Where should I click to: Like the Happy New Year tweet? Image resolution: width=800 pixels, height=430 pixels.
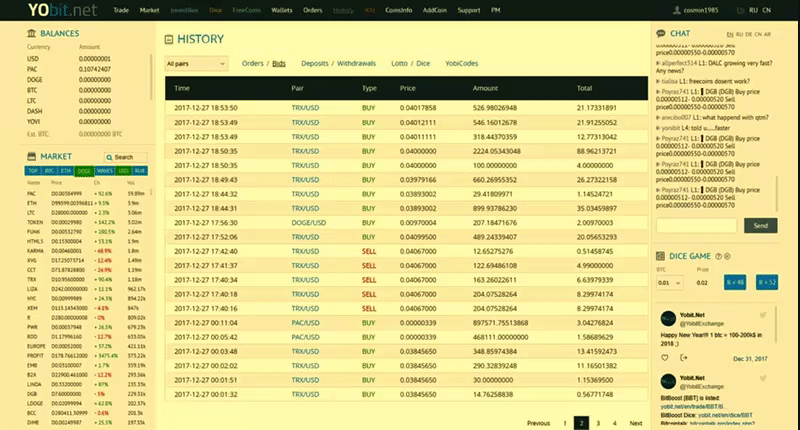click(x=665, y=358)
